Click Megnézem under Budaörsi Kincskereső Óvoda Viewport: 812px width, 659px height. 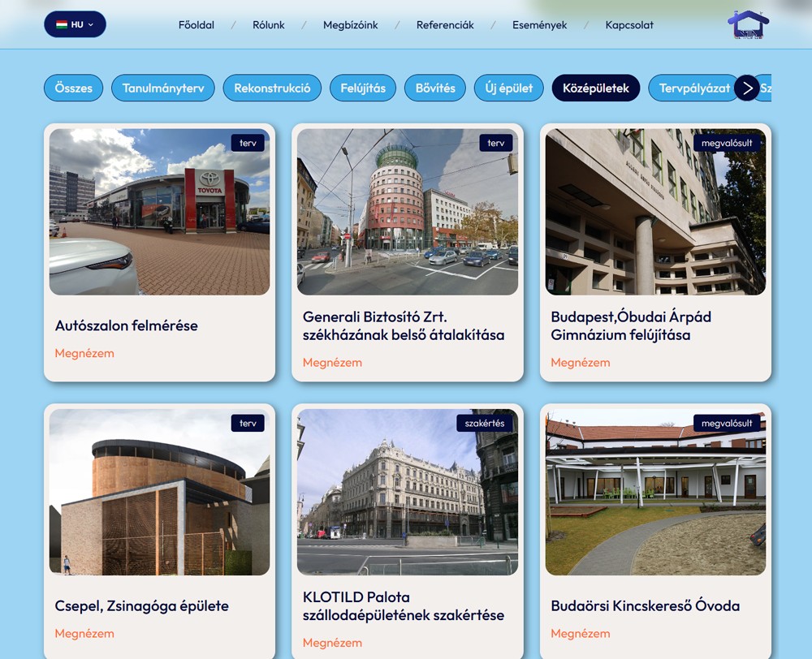581,634
